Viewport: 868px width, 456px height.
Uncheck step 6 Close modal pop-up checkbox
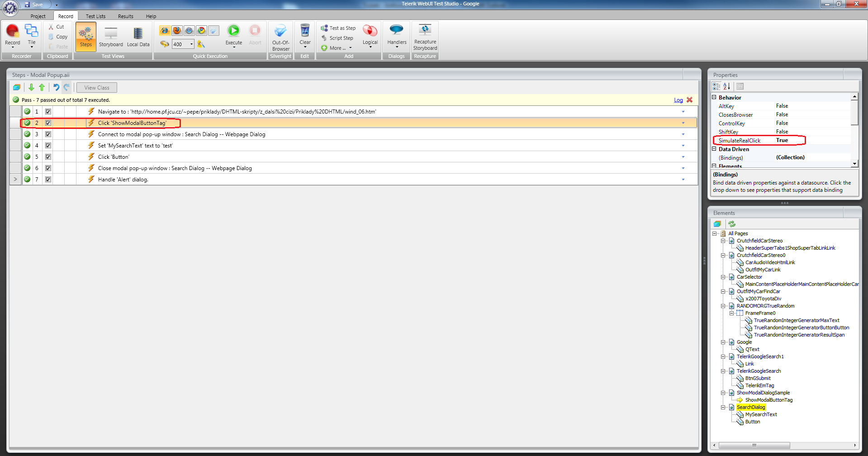[48, 168]
